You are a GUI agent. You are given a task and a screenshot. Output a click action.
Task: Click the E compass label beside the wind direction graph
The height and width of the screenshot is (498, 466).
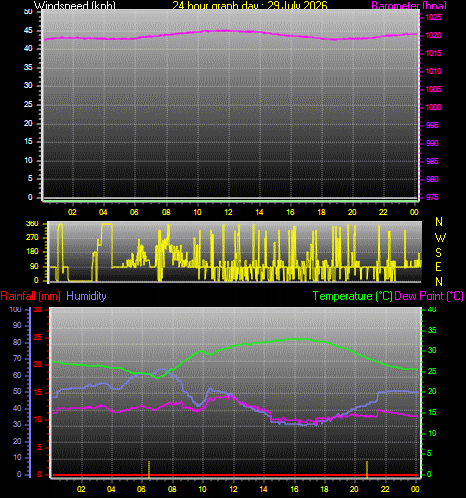[x=439, y=267]
